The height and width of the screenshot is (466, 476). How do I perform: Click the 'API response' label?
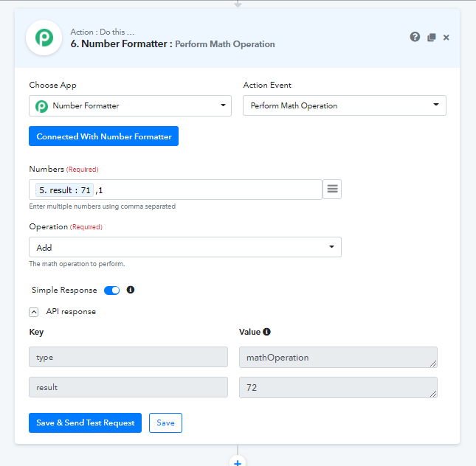[71, 312]
